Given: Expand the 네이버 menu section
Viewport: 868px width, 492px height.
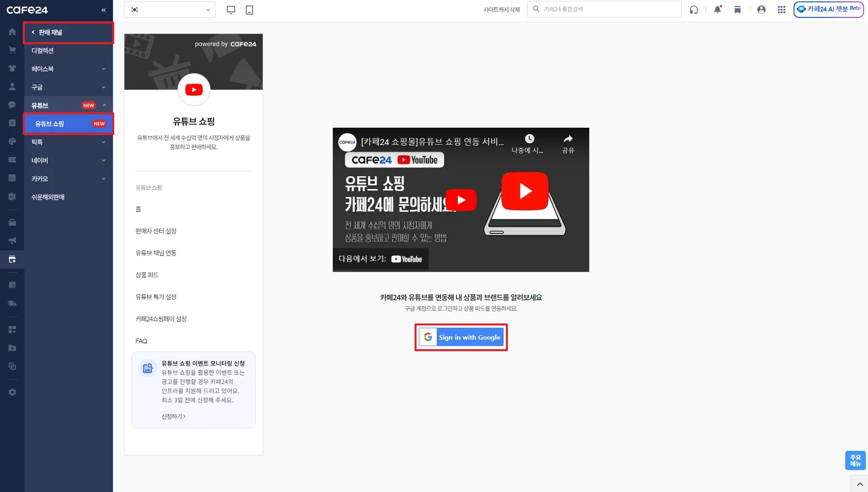Looking at the screenshot, I should (69, 160).
